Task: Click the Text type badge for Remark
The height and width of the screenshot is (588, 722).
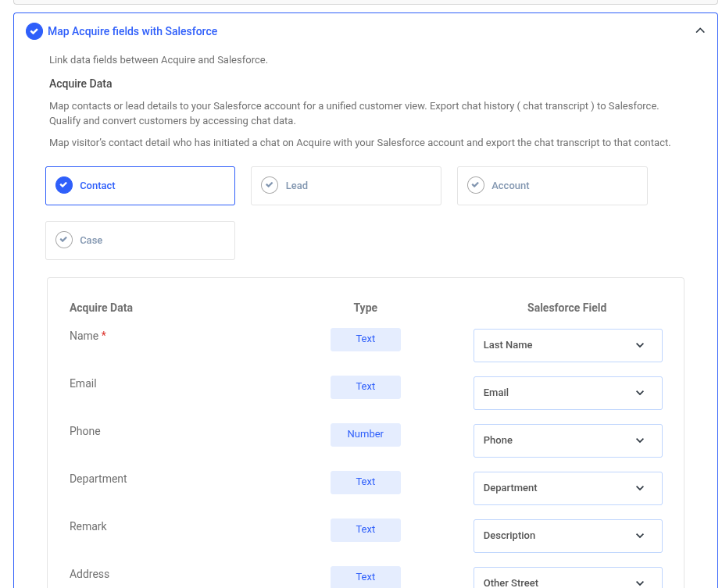Action: click(366, 529)
